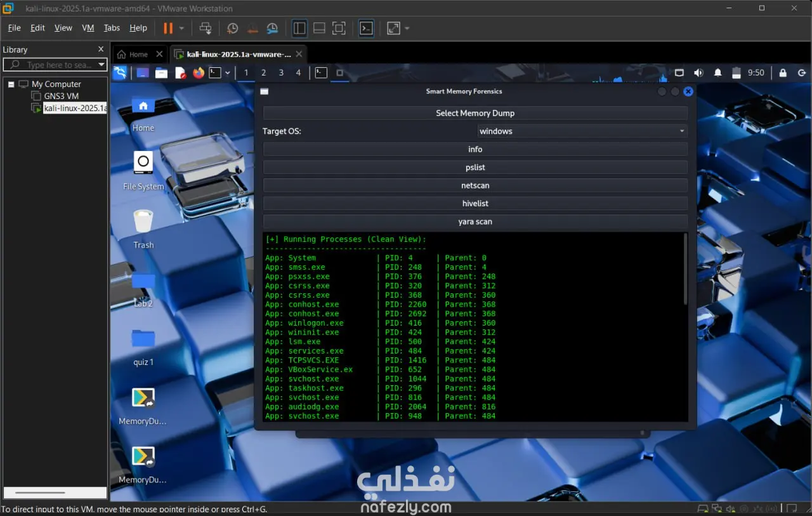Open the Edit menu
The width and height of the screenshot is (812, 516).
pos(37,28)
